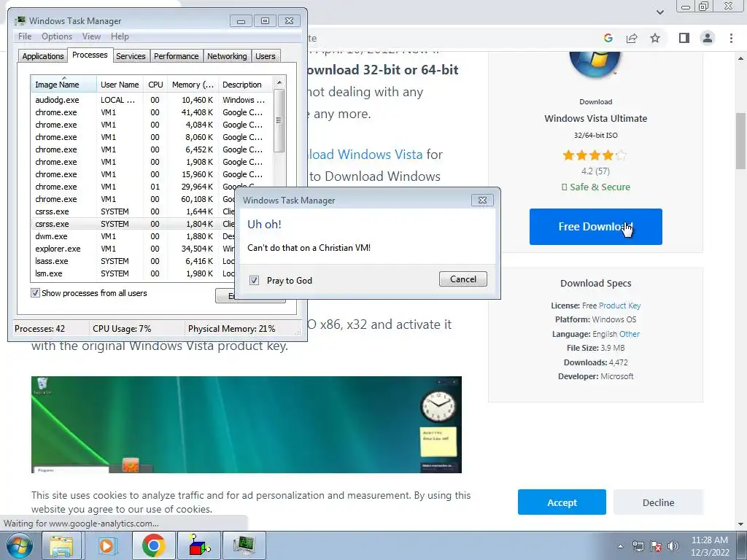Open Windows Explorer from the taskbar
Viewport: 747px width, 560px height.
point(61,545)
